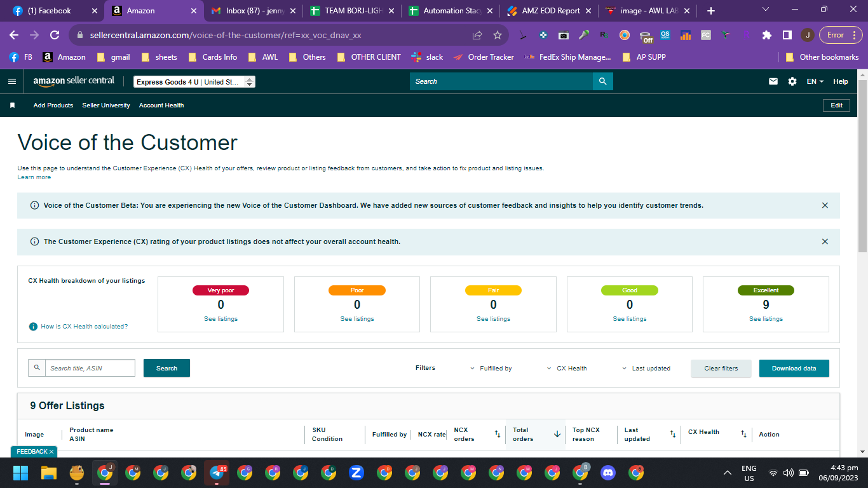Share this page from the address bar
The height and width of the screenshot is (488, 868).
477,36
